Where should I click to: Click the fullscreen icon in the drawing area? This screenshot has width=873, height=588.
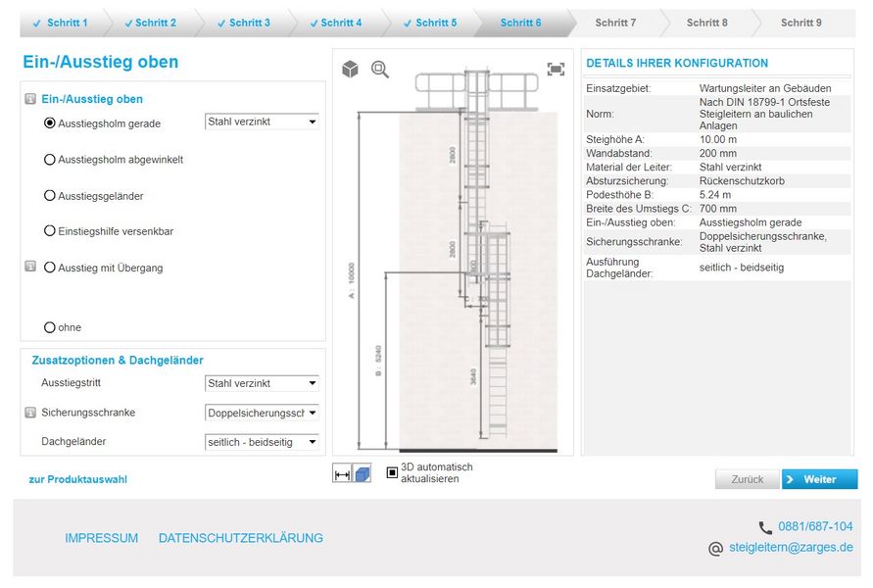pos(556,69)
